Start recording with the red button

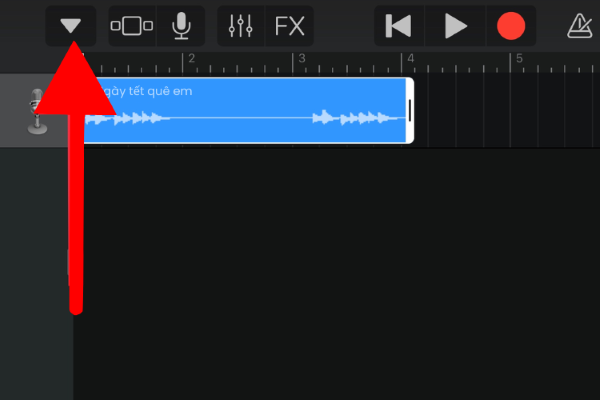(511, 26)
